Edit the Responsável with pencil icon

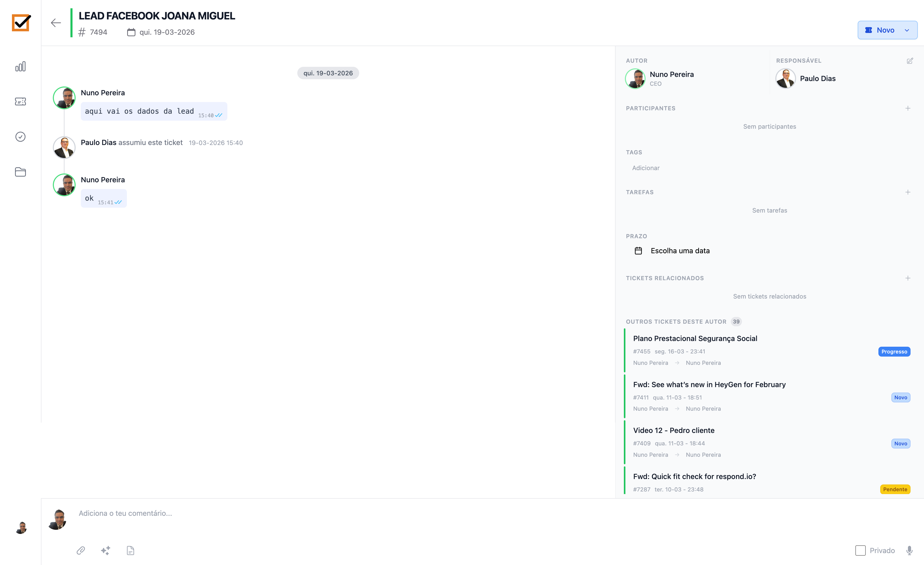[910, 61]
